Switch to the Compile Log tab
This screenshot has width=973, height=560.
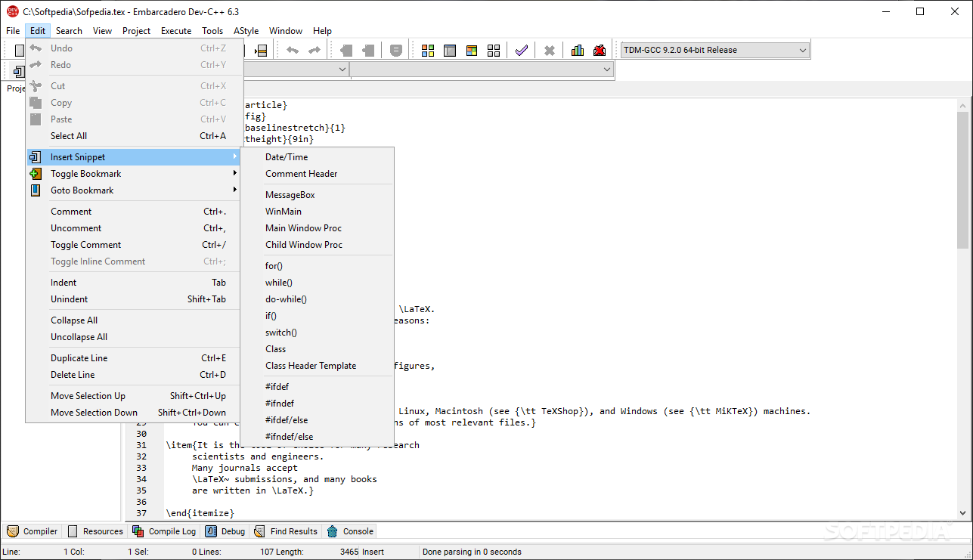[164, 531]
